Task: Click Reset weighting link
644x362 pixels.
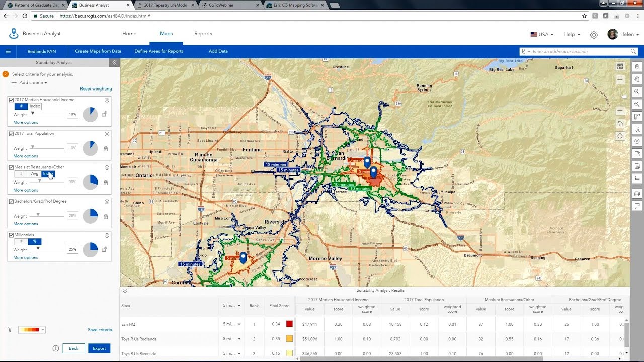Action: [96, 89]
